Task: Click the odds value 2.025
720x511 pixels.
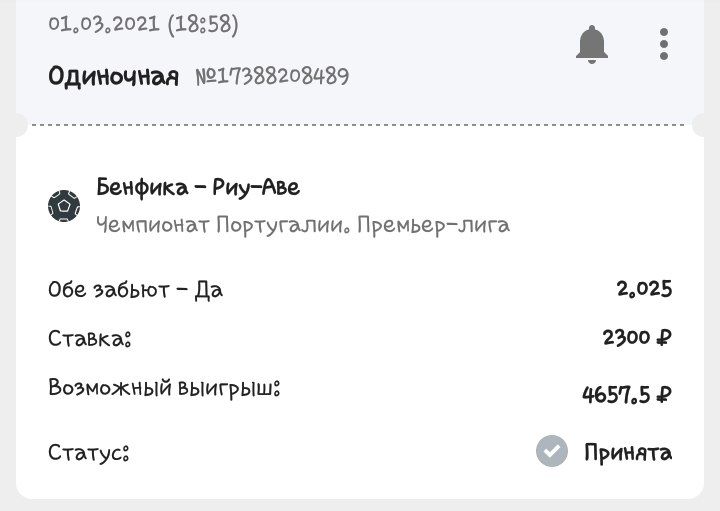Action: click(644, 290)
